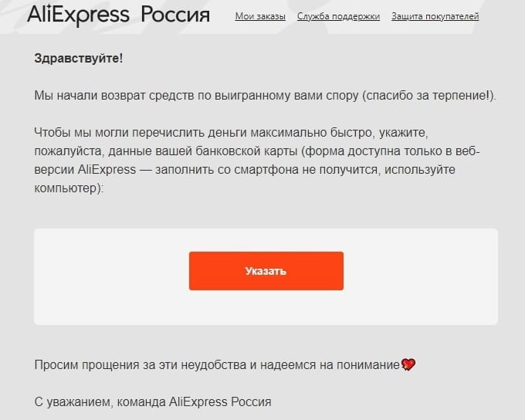The width and height of the screenshot is (525, 420).
Task: Open the Мои заказы link
Action: tap(260, 16)
